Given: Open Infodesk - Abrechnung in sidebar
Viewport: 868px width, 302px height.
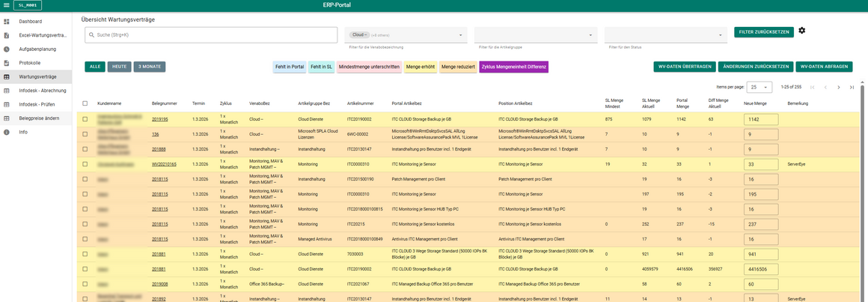Looking at the screenshot, I should pyautogui.click(x=43, y=91).
